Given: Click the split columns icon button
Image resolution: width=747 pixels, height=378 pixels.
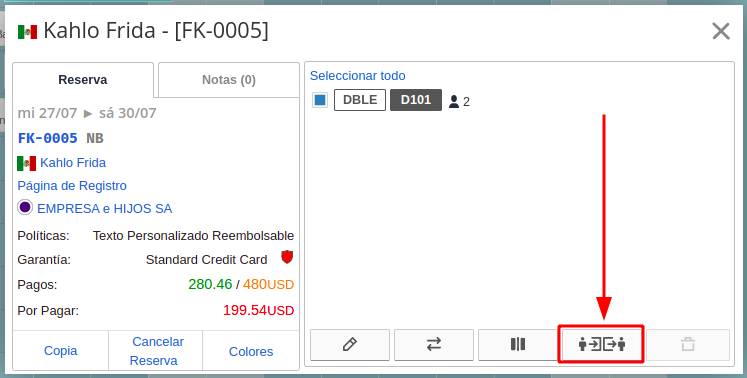Looking at the screenshot, I should coord(518,344).
